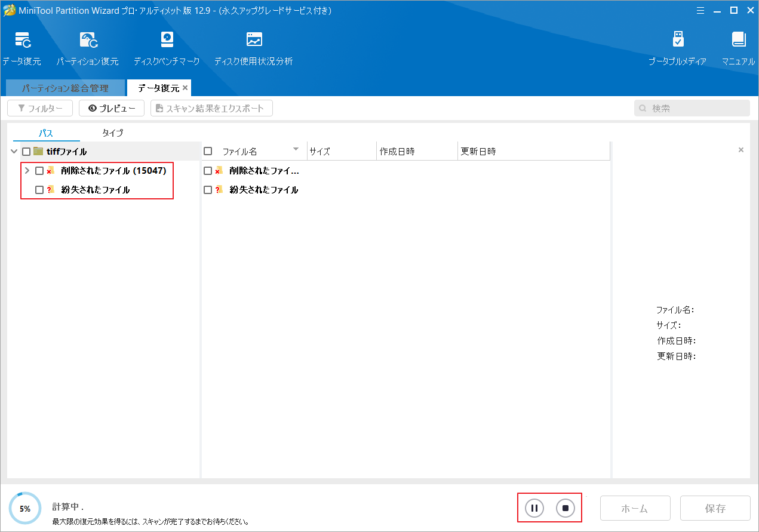Open the フィルター options
759x532 pixels.
tap(39, 108)
